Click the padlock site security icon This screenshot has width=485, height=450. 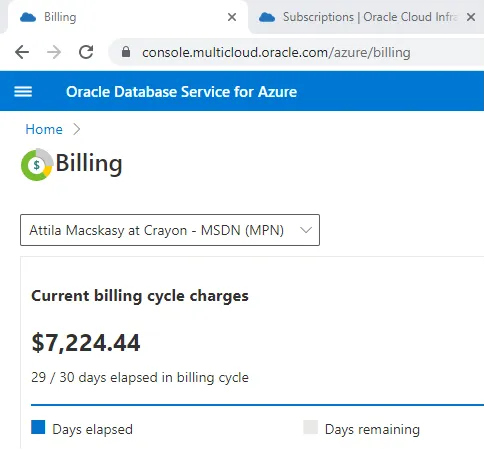(126, 52)
